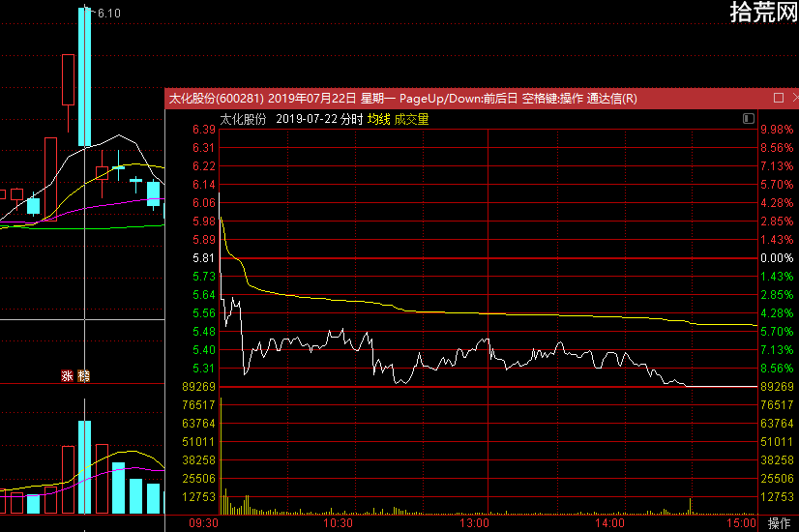Click the 0.00% percent axis label

pyautogui.click(x=777, y=258)
